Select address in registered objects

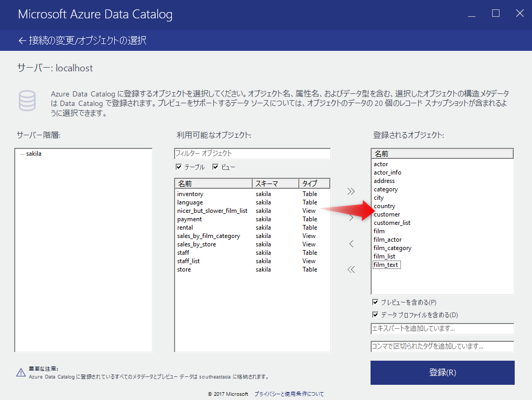pos(384,181)
